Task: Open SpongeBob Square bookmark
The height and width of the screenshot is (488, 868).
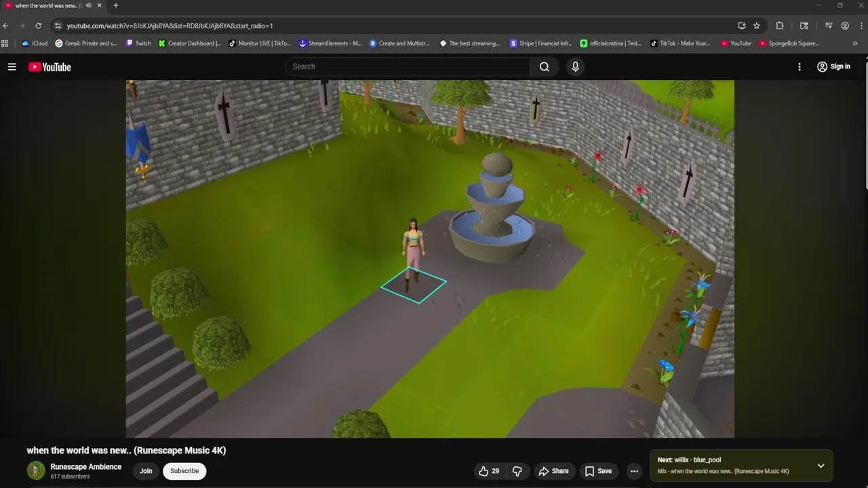Action: click(x=789, y=43)
